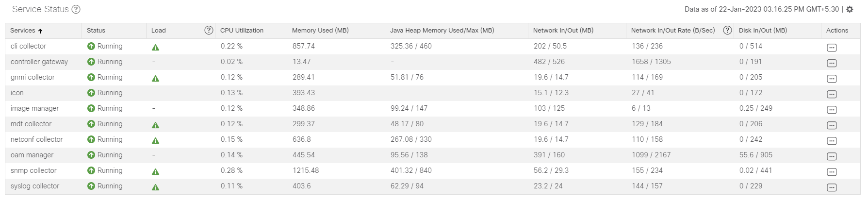Open actions menu for icon service

832,94
